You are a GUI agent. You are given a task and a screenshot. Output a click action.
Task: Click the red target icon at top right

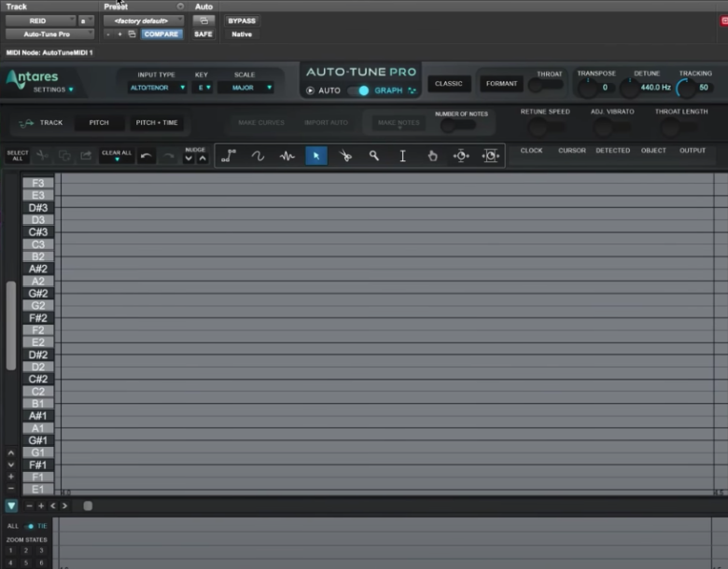pyautogui.click(x=724, y=21)
